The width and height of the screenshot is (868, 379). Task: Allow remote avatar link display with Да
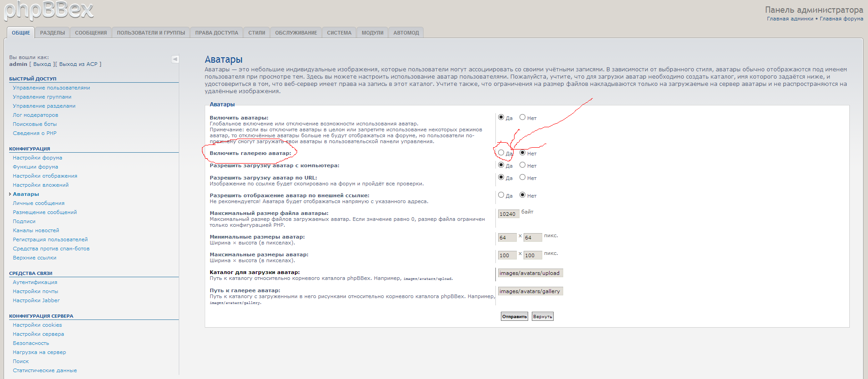(x=501, y=195)
